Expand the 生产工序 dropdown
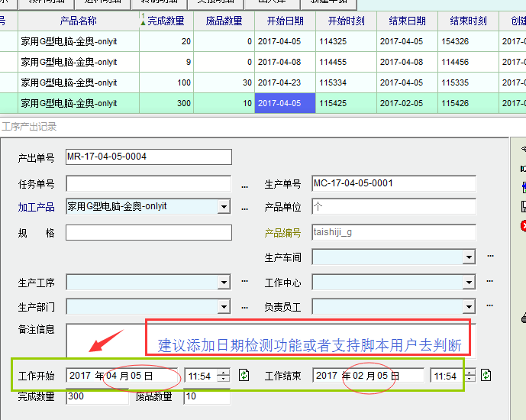This screenshot has height=420, width=526. pyautogui.click(x=224, y=283)
